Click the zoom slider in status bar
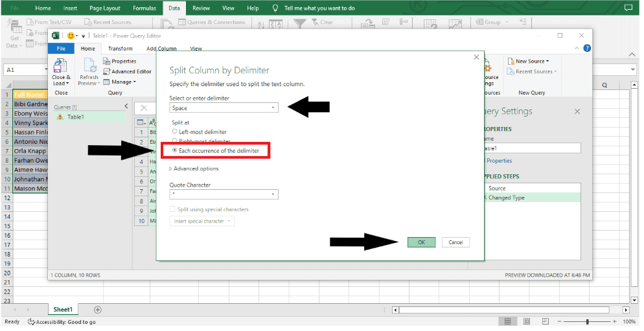The width and height of the screenshot is (644, 331). [587, 322]
